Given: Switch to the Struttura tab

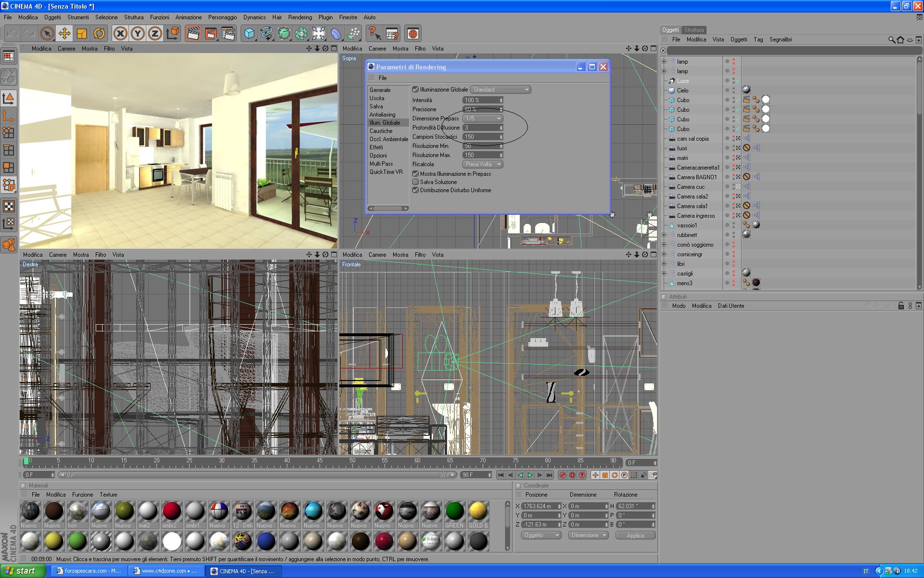Looking at the screenshot, I should coord(693,30).
